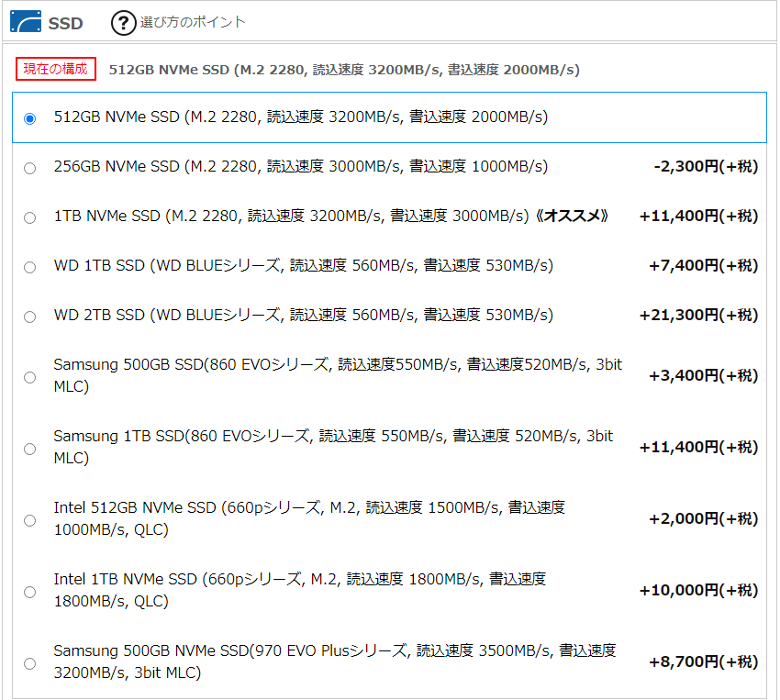The image size is (780, 700).
Task: Choose the 1TB NVMe SSD オススメ radio button
Action: tap(30, 217)
